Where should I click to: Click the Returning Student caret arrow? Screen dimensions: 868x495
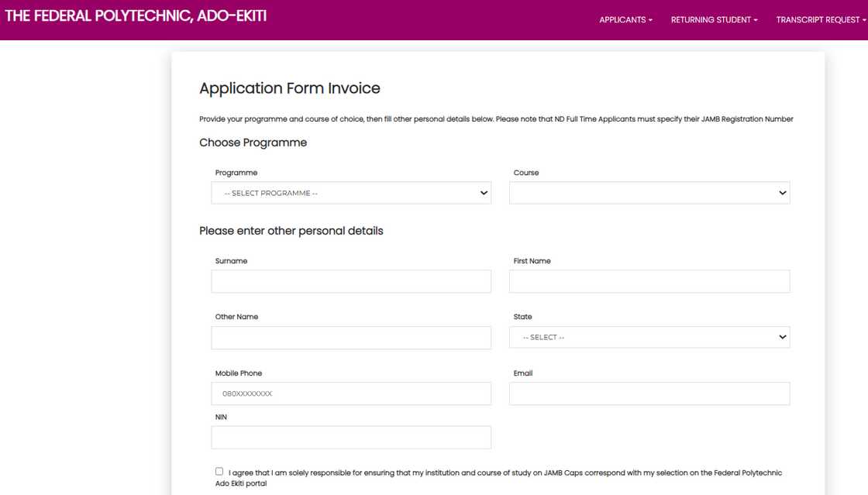(x=756, y=20)
